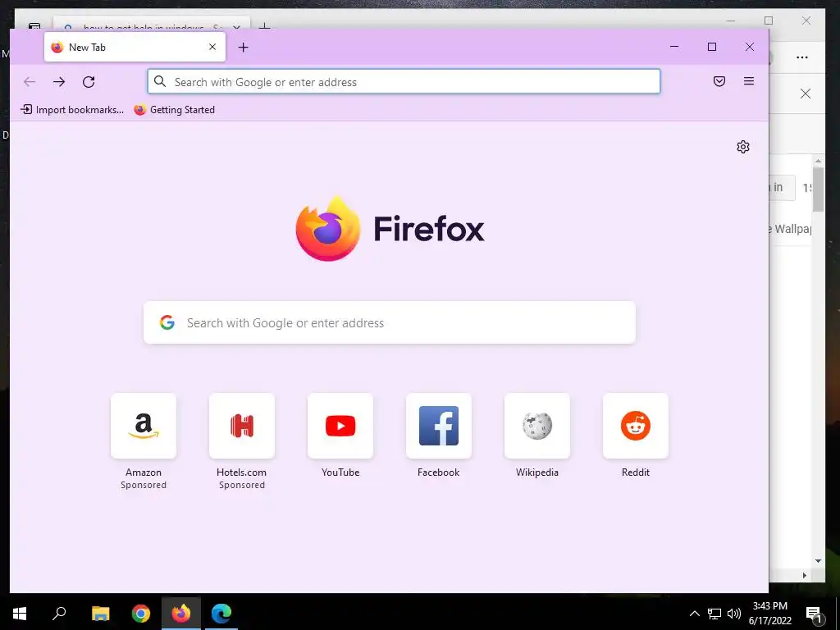Open Hotels.com sponsored shortcut tile
Viewport: 840px width, 630px height.
[242, 426]
